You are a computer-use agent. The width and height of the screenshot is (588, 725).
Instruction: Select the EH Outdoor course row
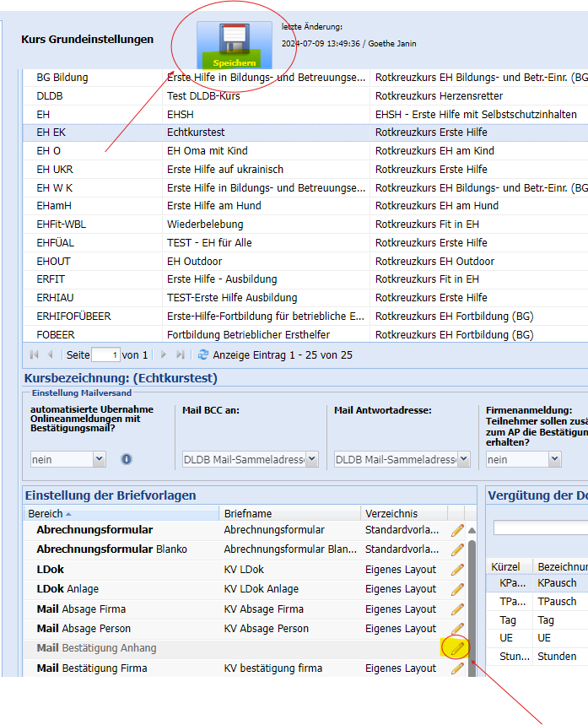tap(194, 261)
